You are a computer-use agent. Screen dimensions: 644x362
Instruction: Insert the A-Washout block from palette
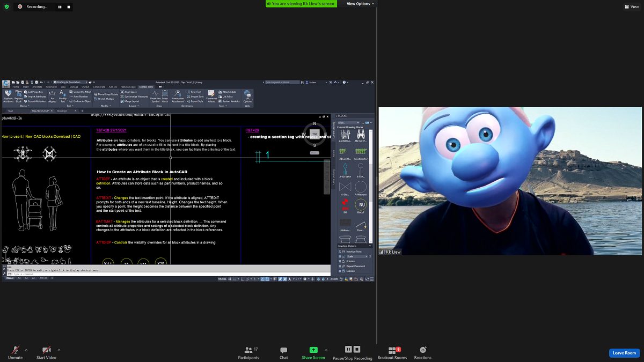tap(361, 187)
